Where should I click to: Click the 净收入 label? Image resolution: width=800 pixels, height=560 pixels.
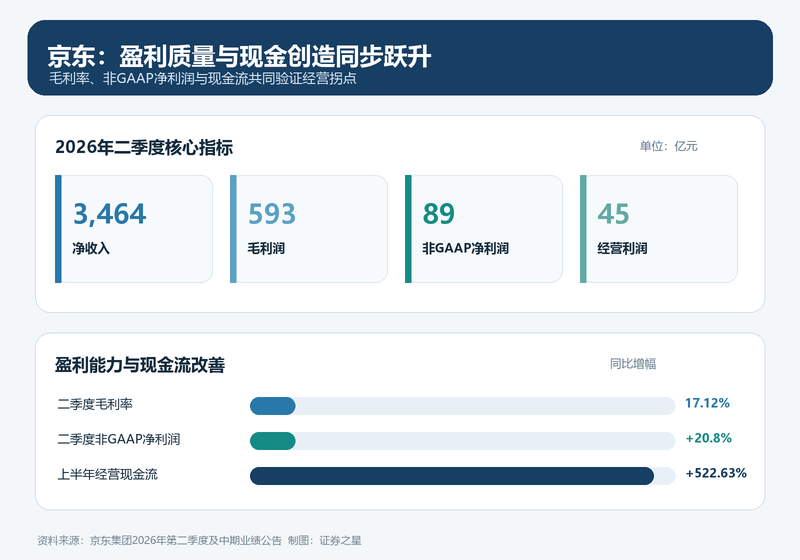91,248
